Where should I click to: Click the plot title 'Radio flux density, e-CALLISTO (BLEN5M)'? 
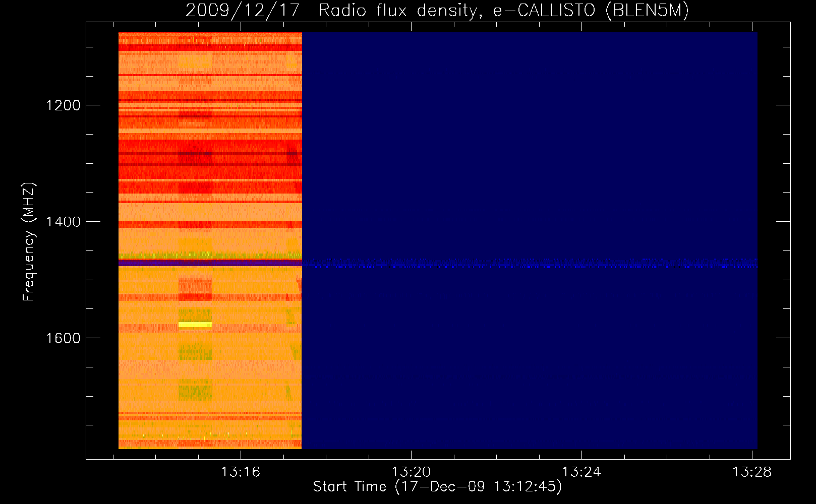click(503, 10)
